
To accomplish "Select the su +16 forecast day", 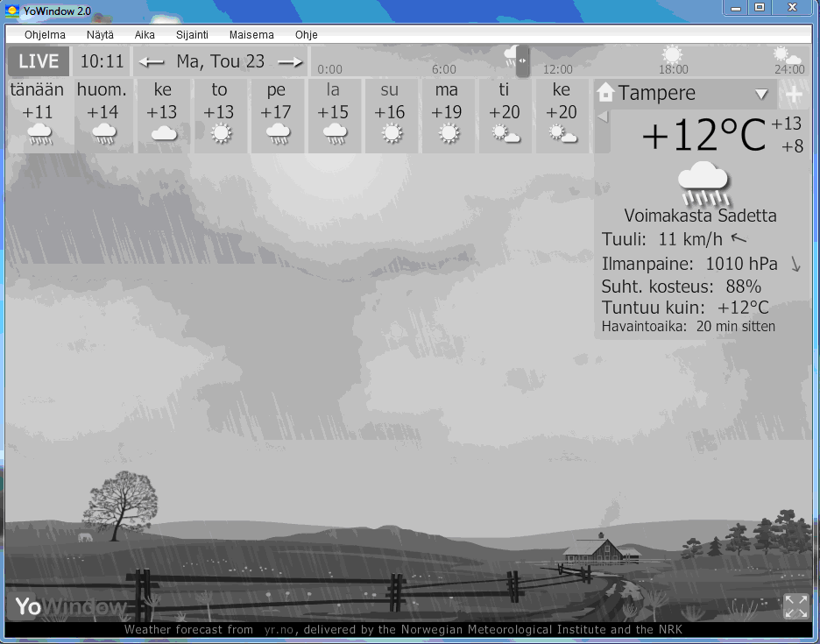I will point(392,117).
